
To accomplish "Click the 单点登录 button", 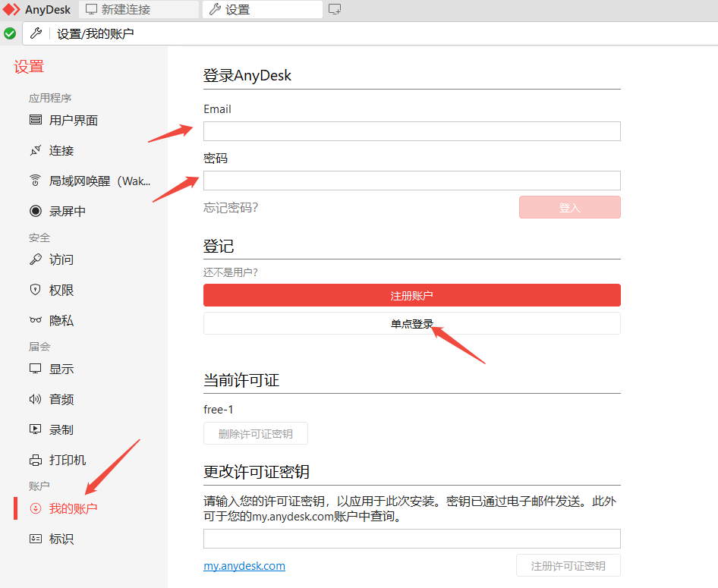I will 411,324.
